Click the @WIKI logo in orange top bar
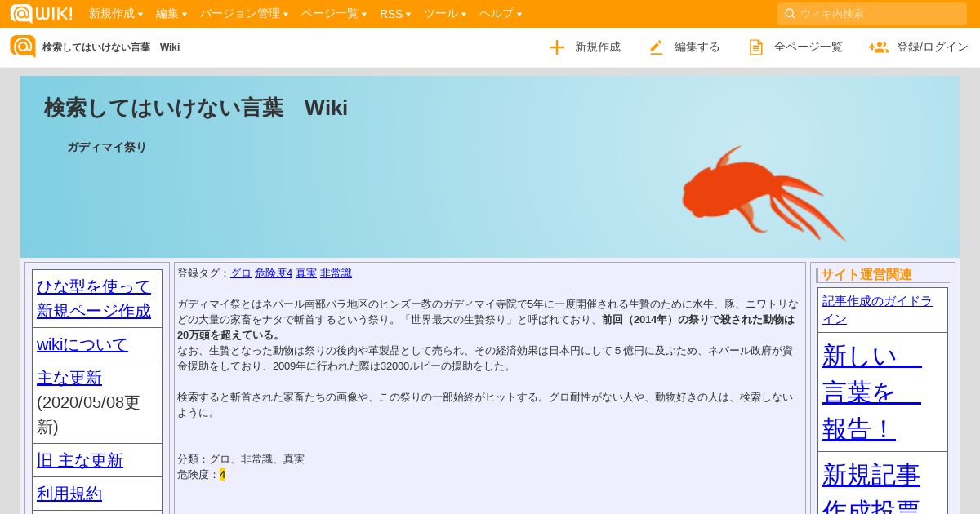The width and height of the screenshot is (980, 514). [x=41, y=13]
